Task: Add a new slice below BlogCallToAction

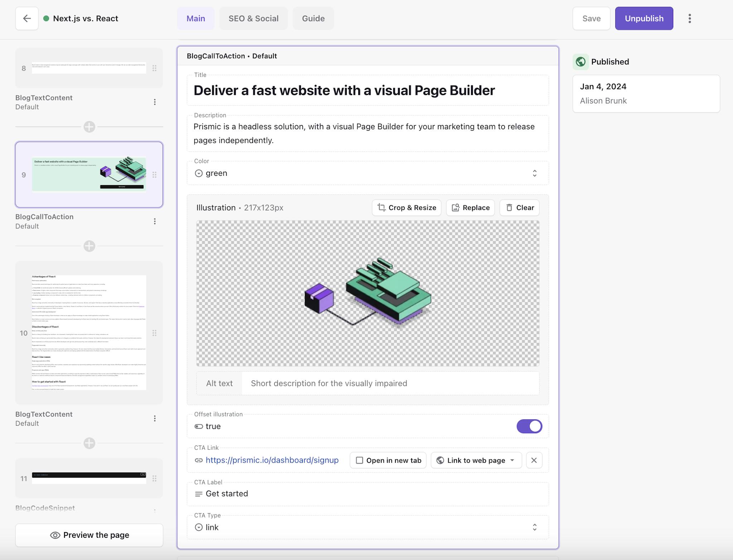Action: 89,246
